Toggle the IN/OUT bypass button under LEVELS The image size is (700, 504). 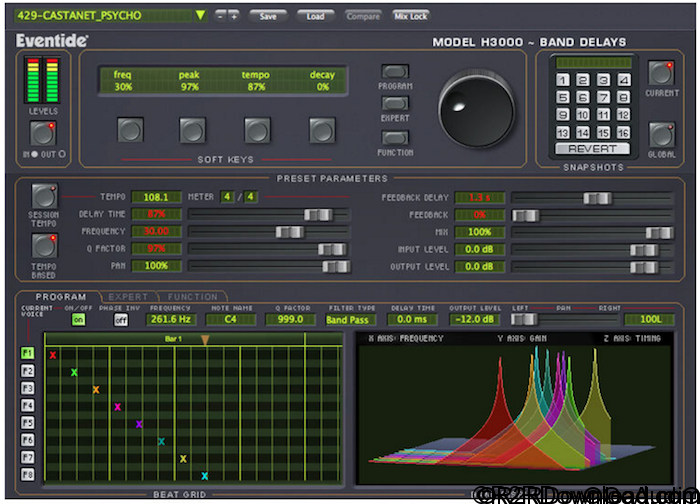(43, 133)
